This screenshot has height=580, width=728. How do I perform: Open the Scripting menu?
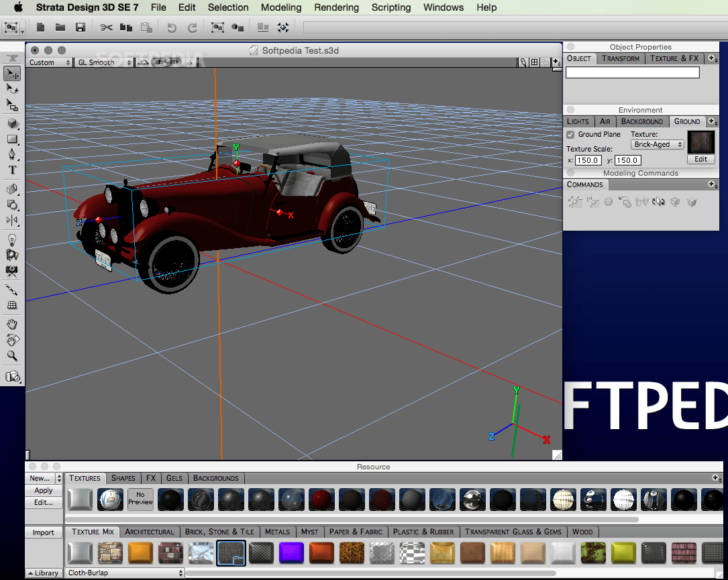391,7
